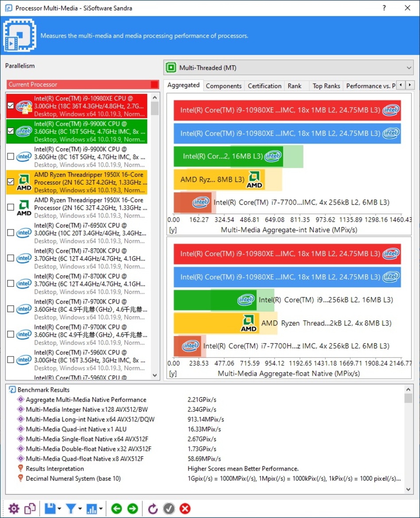Refresh the benchmark with the circular arrow
The height and width of the screenshot is (518, 420).
152,508
